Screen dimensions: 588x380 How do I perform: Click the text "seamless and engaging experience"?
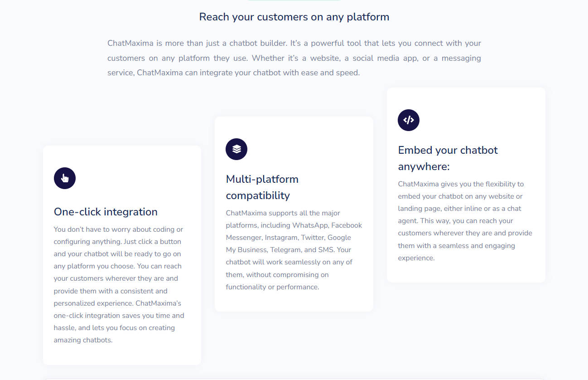[x=456, y=252]
